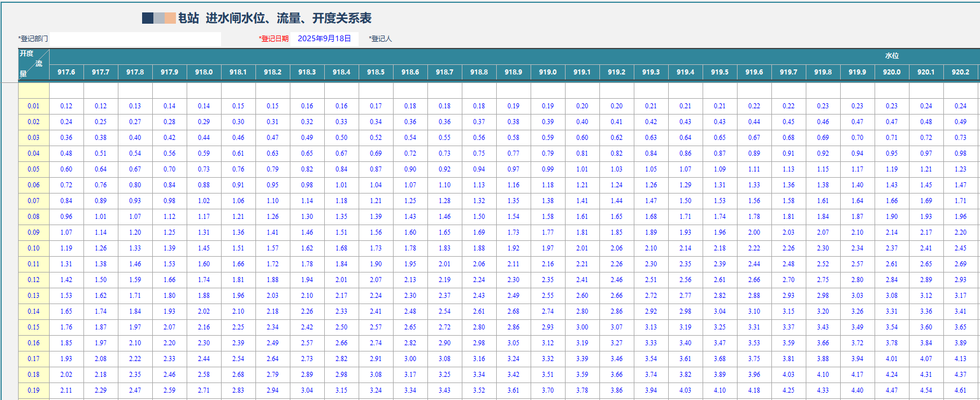This screenshot has width=980, height=400.
Task: Click the 开度/流量 diagonal header cell
Action: tap(34, 64)
